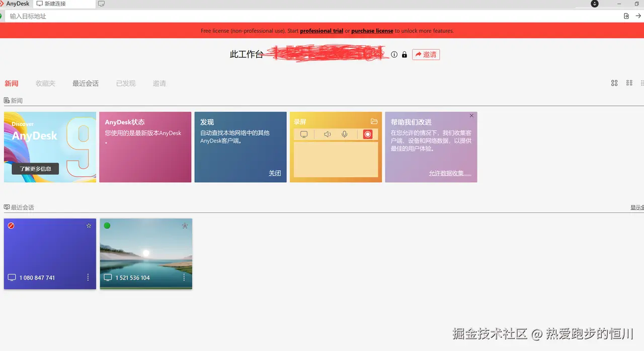The width and height of the screenshot is (644, 351).
Task: Favorite the session 1 080 847 741
Action: click(x=88, y=226)
